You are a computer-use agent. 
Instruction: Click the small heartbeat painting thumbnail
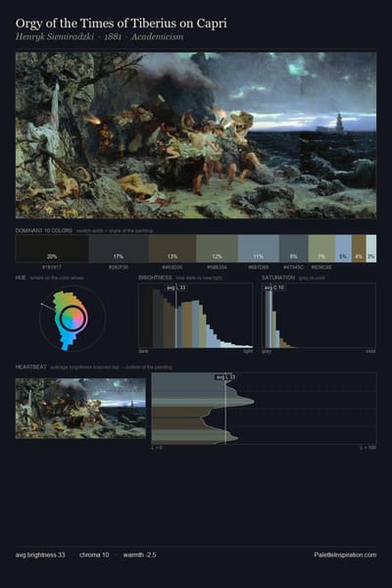[80, 409]
